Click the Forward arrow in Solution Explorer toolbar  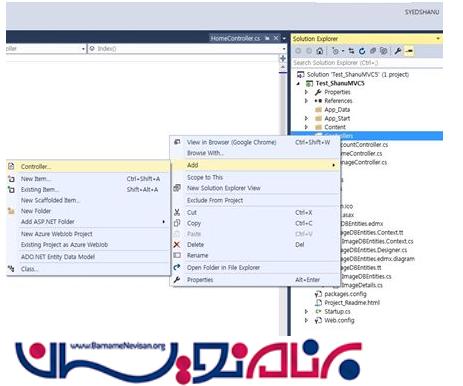click(309, 51)
